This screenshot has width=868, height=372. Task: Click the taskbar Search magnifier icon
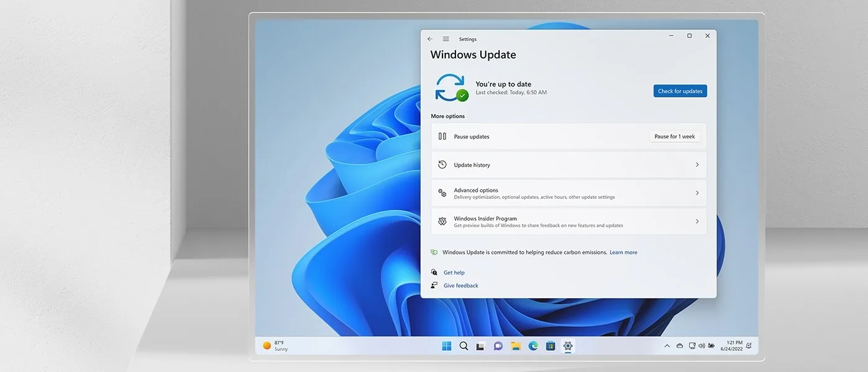click(464, 346)
